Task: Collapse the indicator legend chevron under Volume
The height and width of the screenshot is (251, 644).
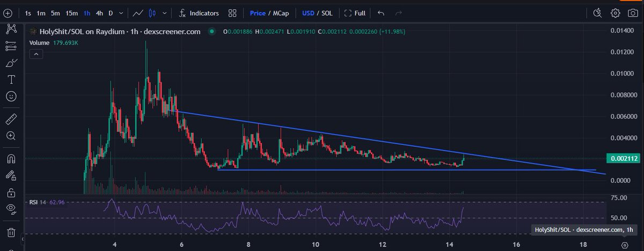Action: click(x=35, y=54)
